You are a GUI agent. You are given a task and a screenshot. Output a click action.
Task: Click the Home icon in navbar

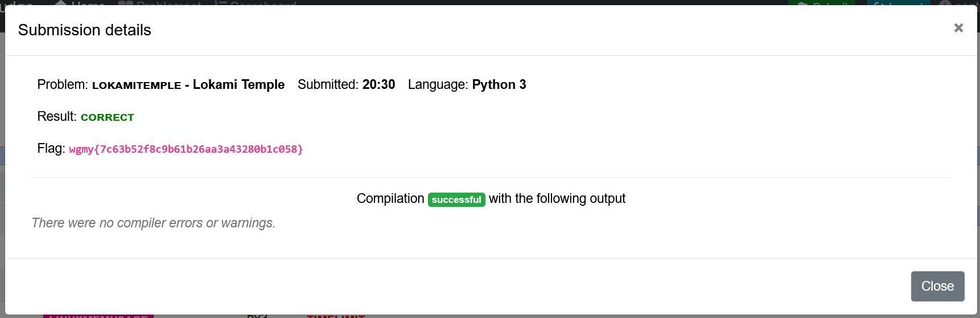click(61, 3)
